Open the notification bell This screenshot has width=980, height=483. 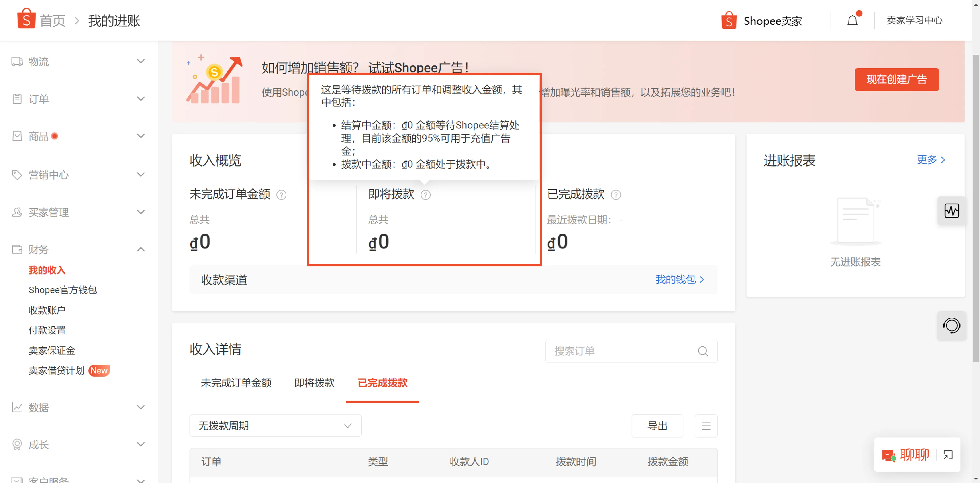pyautogui.click(x=852, y=20)
